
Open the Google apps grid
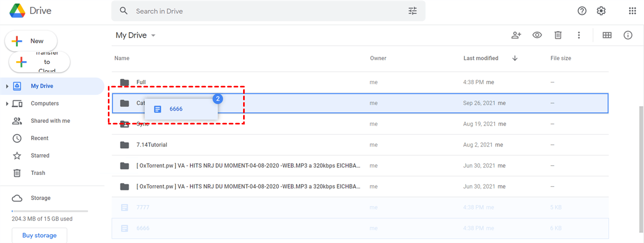632,11
